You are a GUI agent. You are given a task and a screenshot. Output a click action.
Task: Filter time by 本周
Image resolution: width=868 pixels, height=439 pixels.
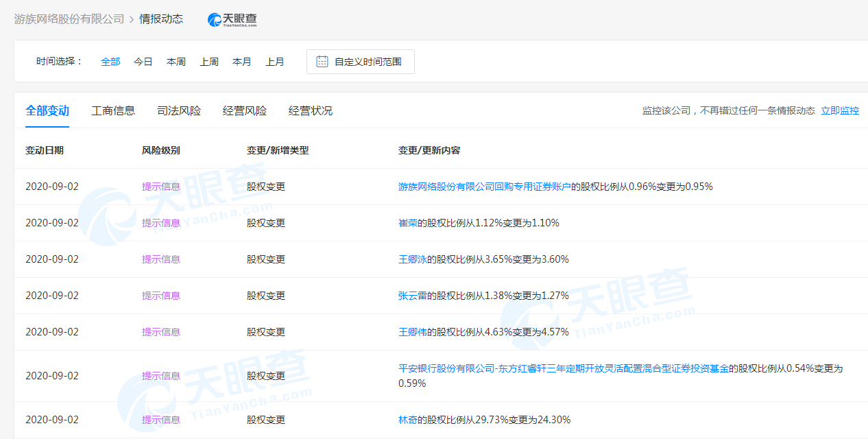(x=176, y=62)
